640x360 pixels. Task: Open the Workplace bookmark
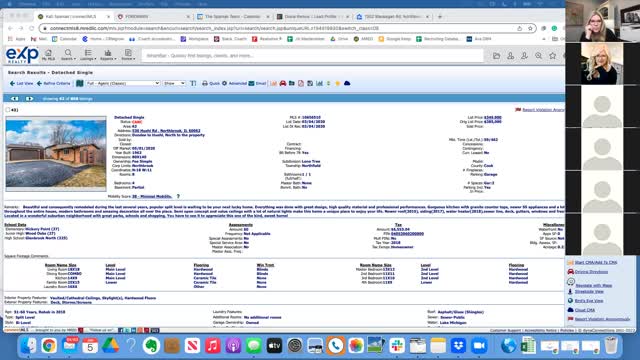pos(195,39)
